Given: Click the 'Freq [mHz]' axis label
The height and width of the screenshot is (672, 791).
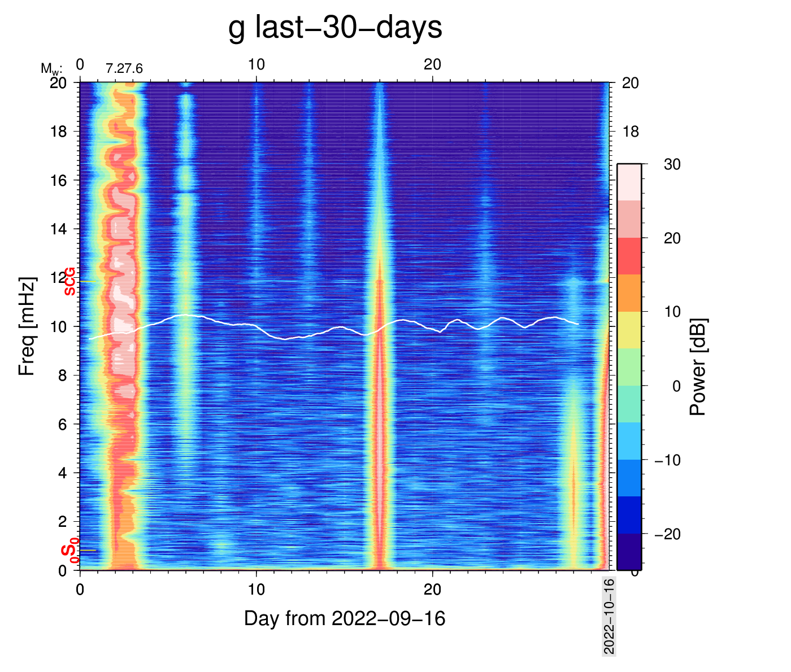Looking at the screenshot, I should coord(27,326).
